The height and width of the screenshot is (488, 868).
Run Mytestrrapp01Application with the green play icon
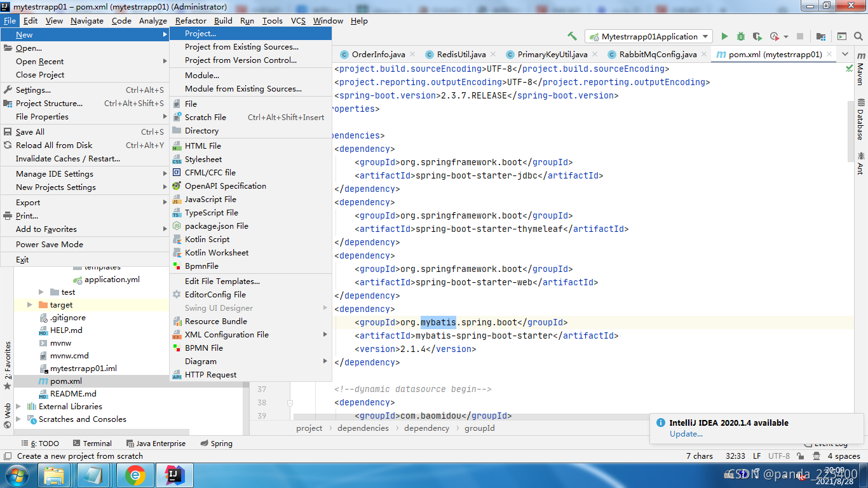724,36
